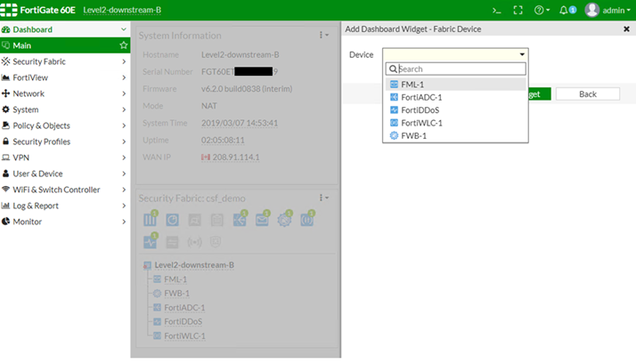The height and width of the screenshot is (364, 636).
Task: Pick FortiDDoS from the device options
Action: coord(420,109)
